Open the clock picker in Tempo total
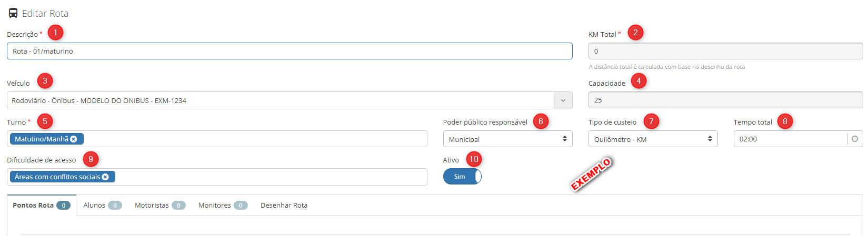Image resolution: width=868 pixels, height=236 pixels. click(855, 139)
